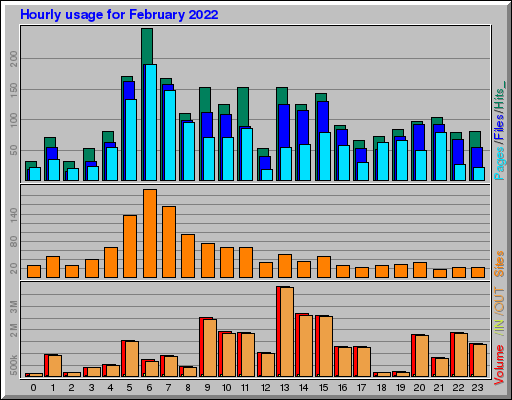Click the hour "15" x-axis label
Image resolution: width=512 pixels, height=400 pixels.
coord(323,387)
